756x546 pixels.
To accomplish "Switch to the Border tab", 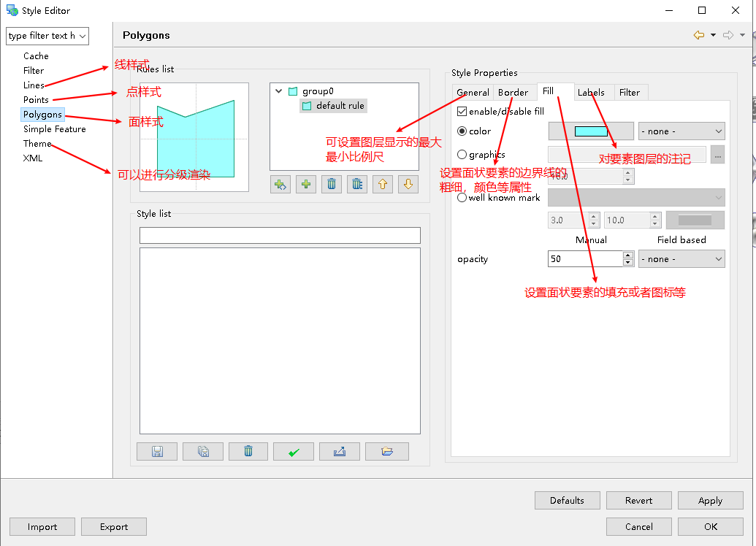I will pyautogui.click(x=513, y=93).
